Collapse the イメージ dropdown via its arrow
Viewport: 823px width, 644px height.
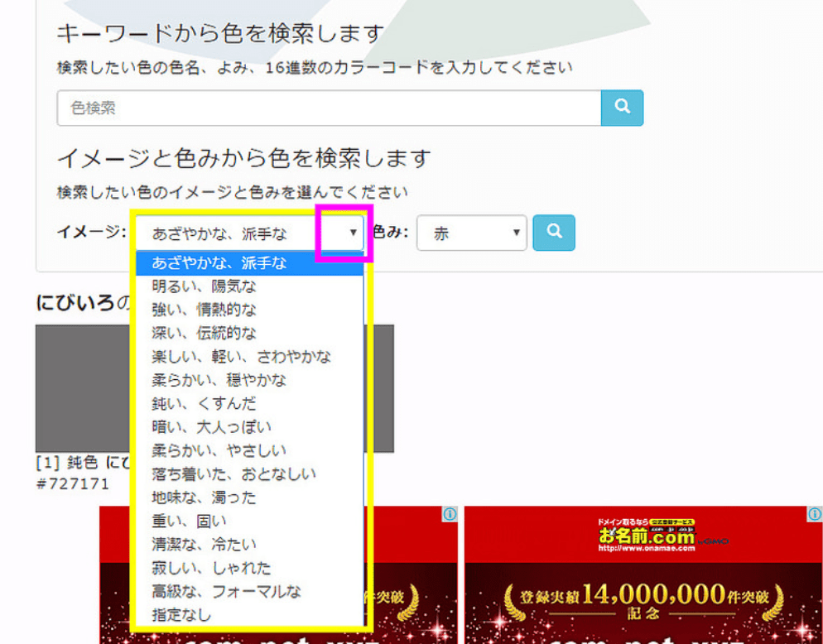click(x=353, y=233)
